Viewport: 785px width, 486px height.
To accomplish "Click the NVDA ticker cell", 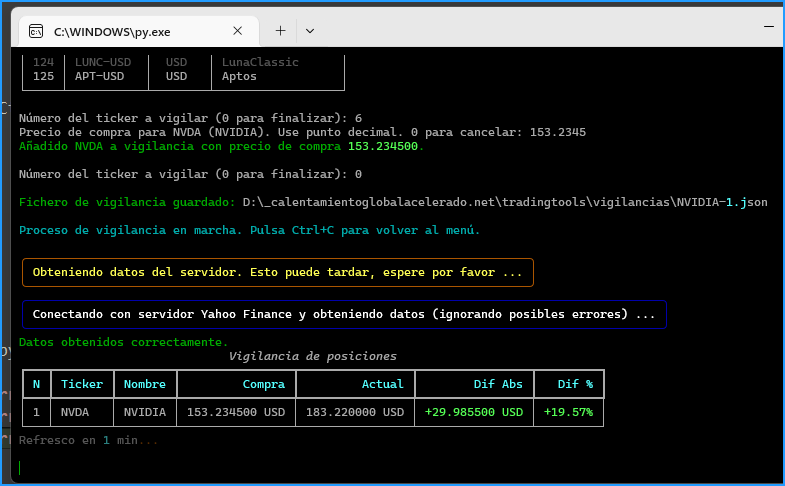I will pos(75,412).
